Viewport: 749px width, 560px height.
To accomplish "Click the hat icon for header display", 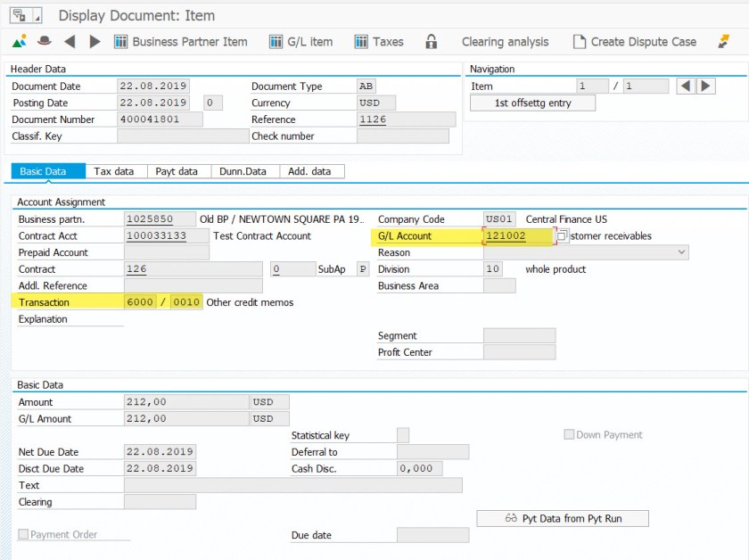I will pos(45,42).
